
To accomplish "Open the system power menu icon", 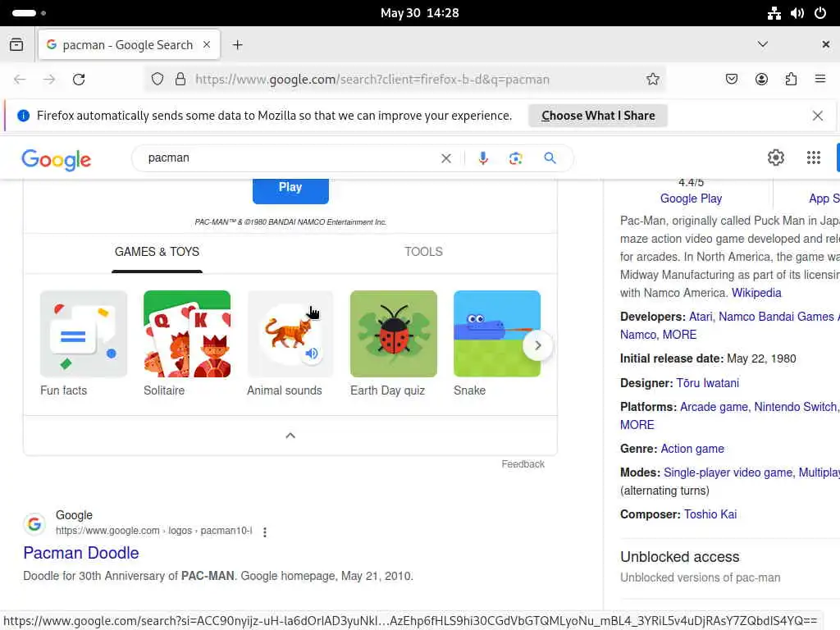I will tap(820, 13).
